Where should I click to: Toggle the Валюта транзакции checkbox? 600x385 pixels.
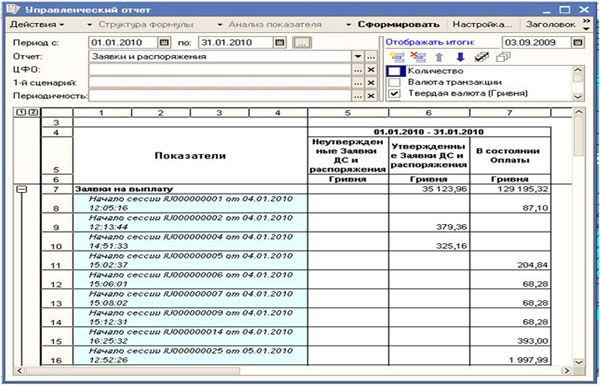click(x=395, y=82)
